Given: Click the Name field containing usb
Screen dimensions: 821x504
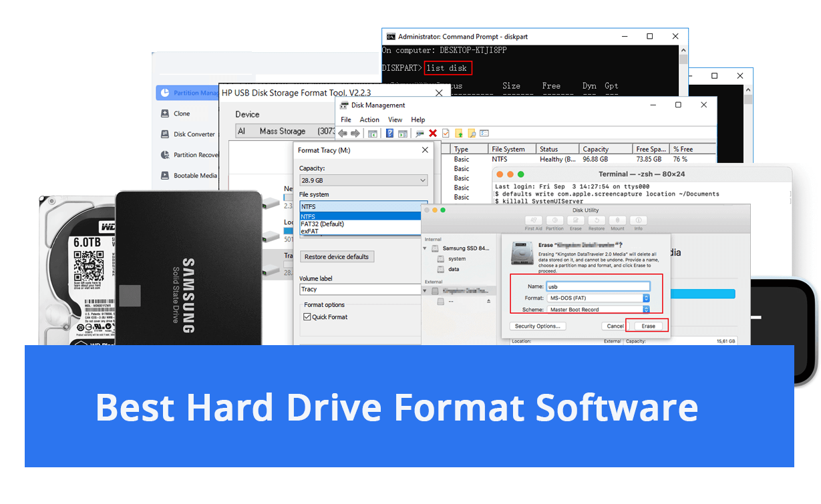Looking at the screenshot, I should coord(598,286).
